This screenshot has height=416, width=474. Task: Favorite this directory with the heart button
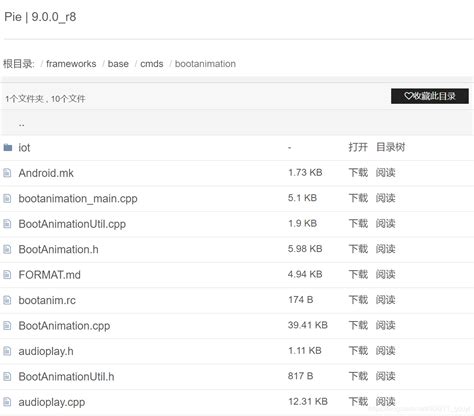pyautogui.click(x=430, y=96)
